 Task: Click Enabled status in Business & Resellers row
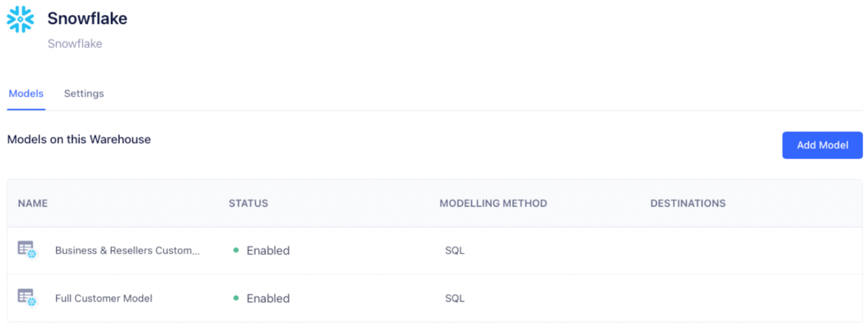pos(268,250)
